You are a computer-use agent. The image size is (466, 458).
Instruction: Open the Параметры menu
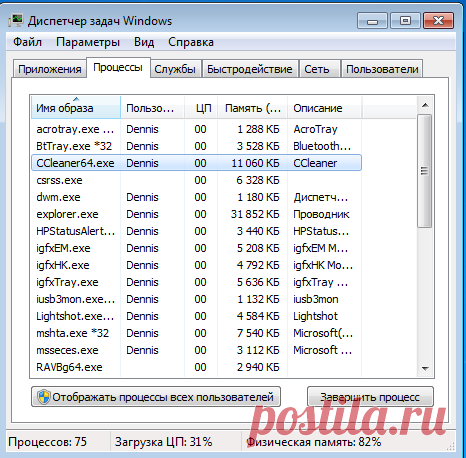88,42
